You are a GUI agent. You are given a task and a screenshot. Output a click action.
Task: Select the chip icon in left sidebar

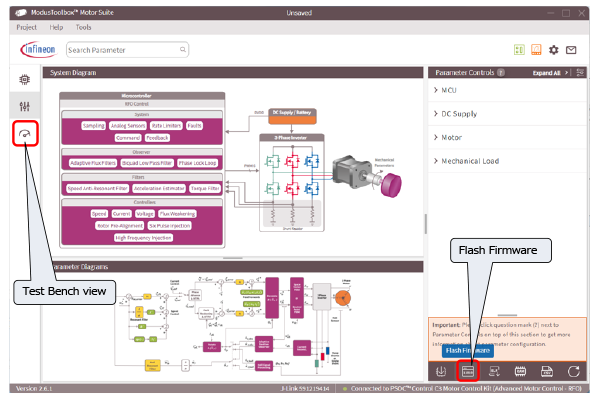[x=27, y=78]
